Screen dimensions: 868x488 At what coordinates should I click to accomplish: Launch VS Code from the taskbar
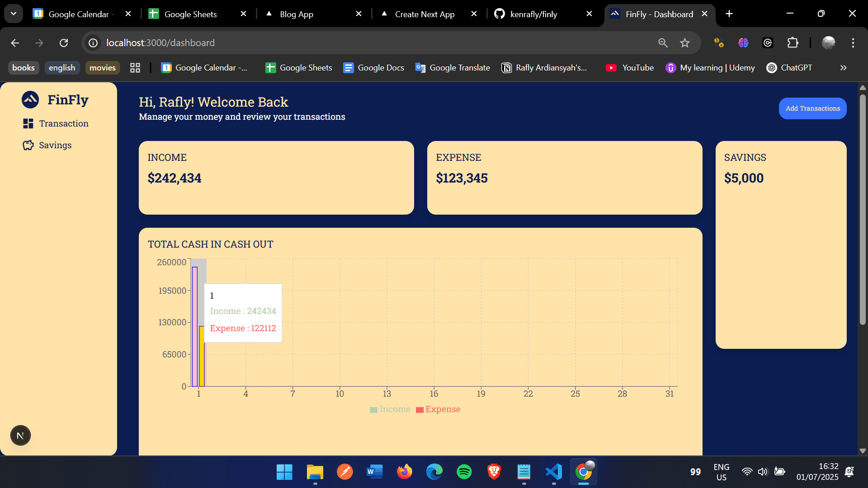click(x=553, y=471)
